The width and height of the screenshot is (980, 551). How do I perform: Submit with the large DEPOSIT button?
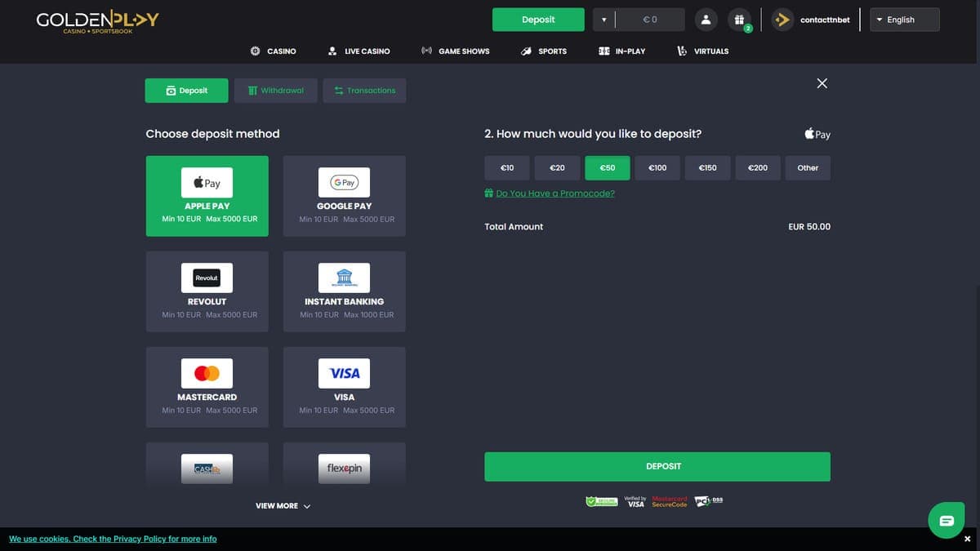tap(657, 466)
